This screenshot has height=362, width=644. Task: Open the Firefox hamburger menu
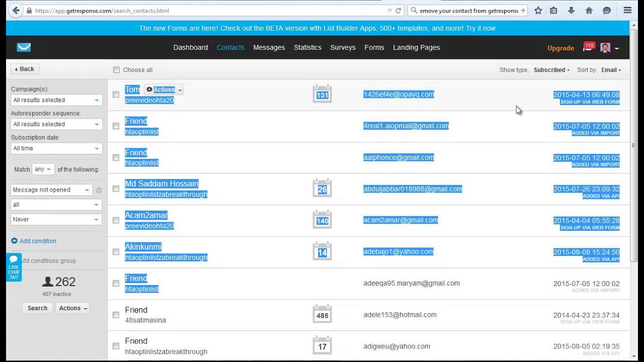(x=627, y=11)
